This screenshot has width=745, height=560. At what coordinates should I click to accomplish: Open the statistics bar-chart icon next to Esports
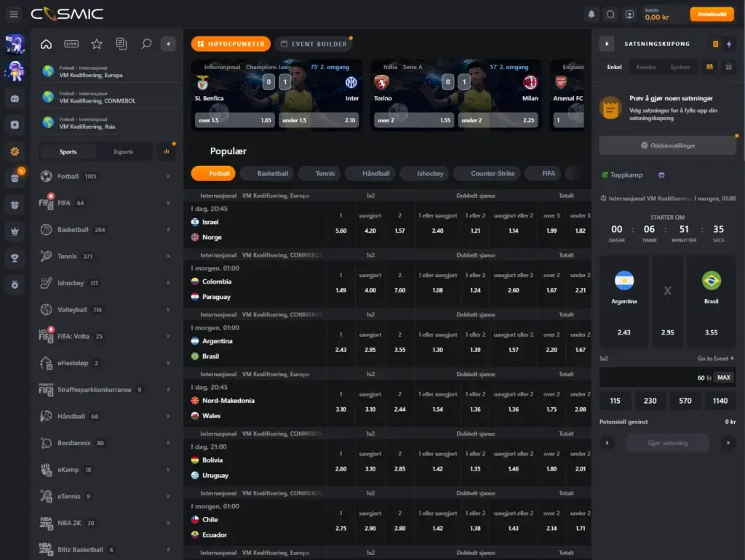click(167, 151)
